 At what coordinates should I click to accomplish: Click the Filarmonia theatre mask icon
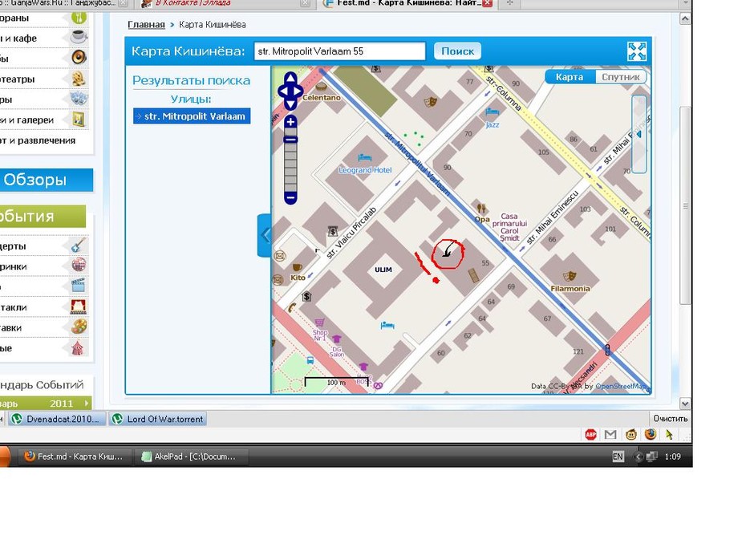[x=570, y=275]
